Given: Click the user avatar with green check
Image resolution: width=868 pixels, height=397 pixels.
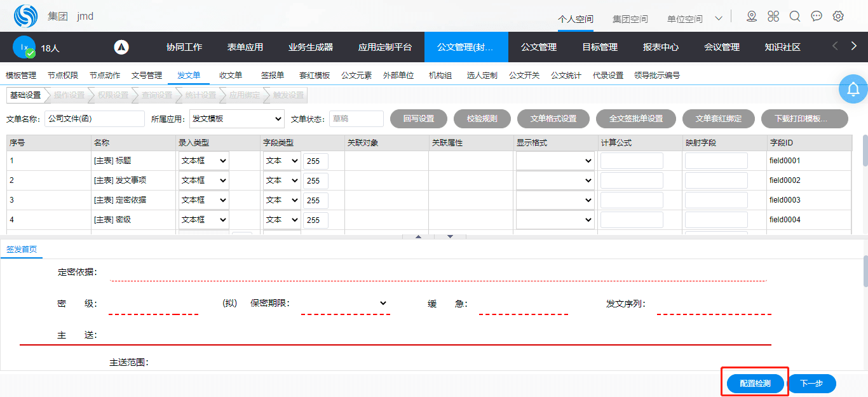Looking at the screenshot, I should coord(24,47).
